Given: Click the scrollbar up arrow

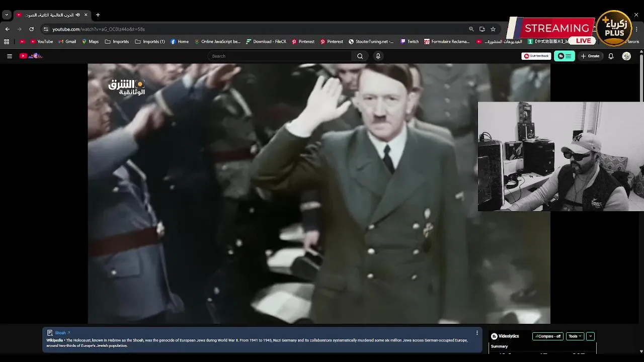Looking at the screenshot, I should point(641,51).
